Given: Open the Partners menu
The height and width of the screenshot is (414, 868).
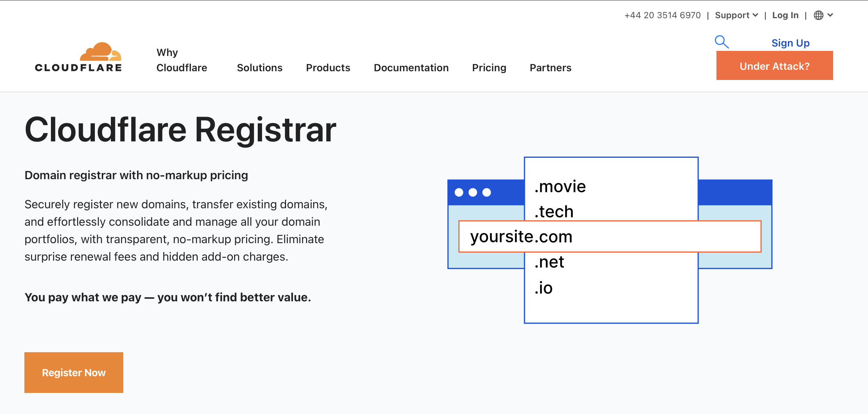Looking at the screenshot, I should pos(550,68).
